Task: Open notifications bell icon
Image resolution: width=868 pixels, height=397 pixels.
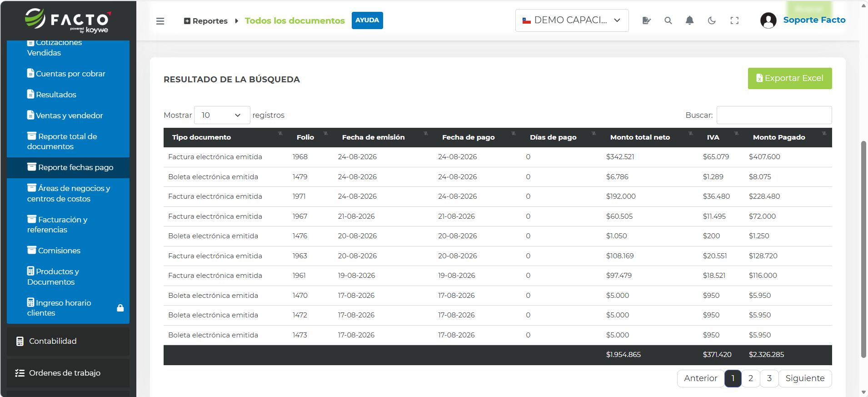Action: coord(689,20)
